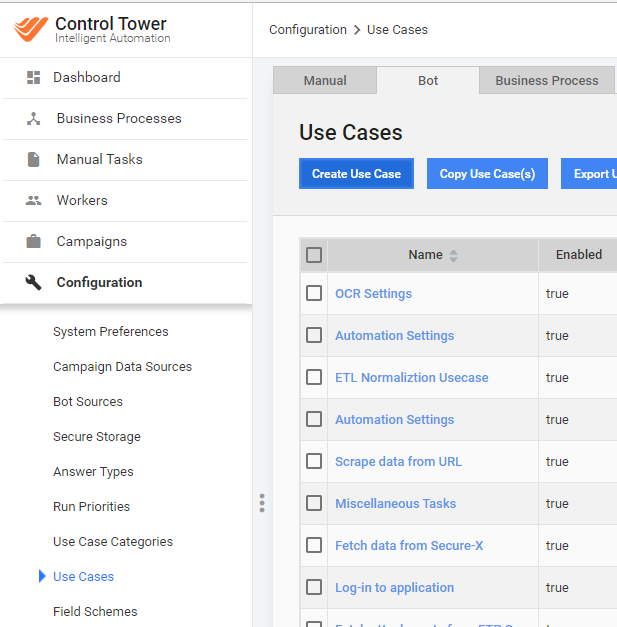The height and width of the screenshot is (627, 617).
Task: Check the Miscellaneous Tasks row checkbox
Action: tap(314, 503)
